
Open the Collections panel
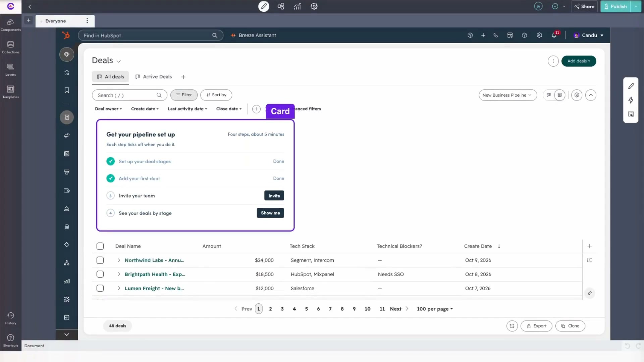tap(10, 47)
